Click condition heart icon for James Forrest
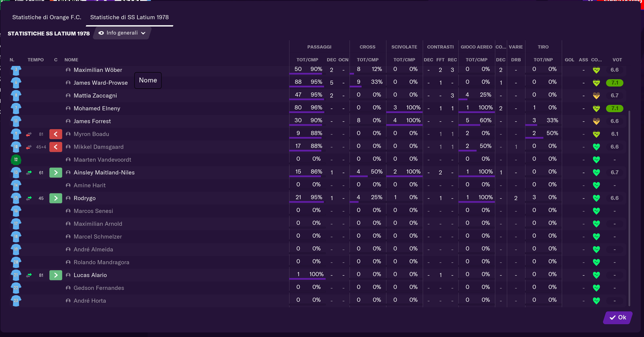This screenshot has width=644, height=337. pos(596,121)
